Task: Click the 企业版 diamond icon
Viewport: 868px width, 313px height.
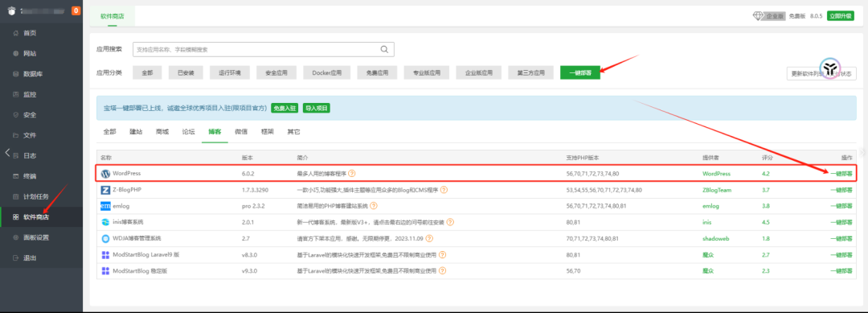Action: tap(758, 16)
